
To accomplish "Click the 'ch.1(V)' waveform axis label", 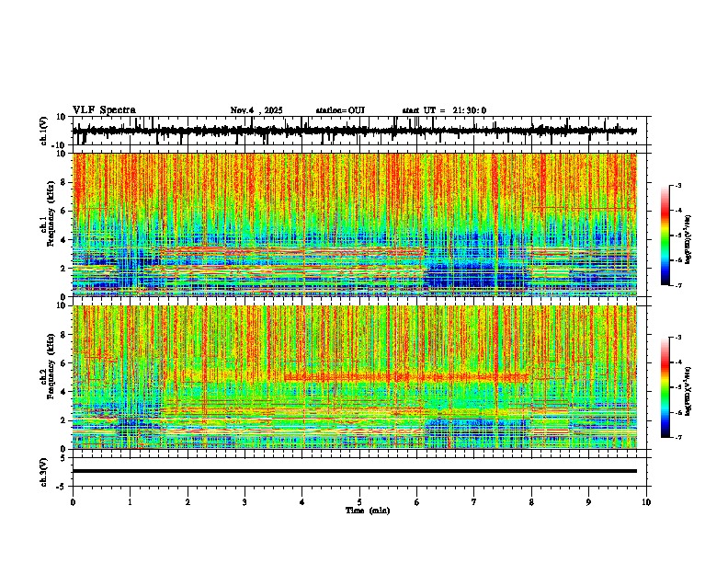I will pyautogui.click(x=44, y=131).
